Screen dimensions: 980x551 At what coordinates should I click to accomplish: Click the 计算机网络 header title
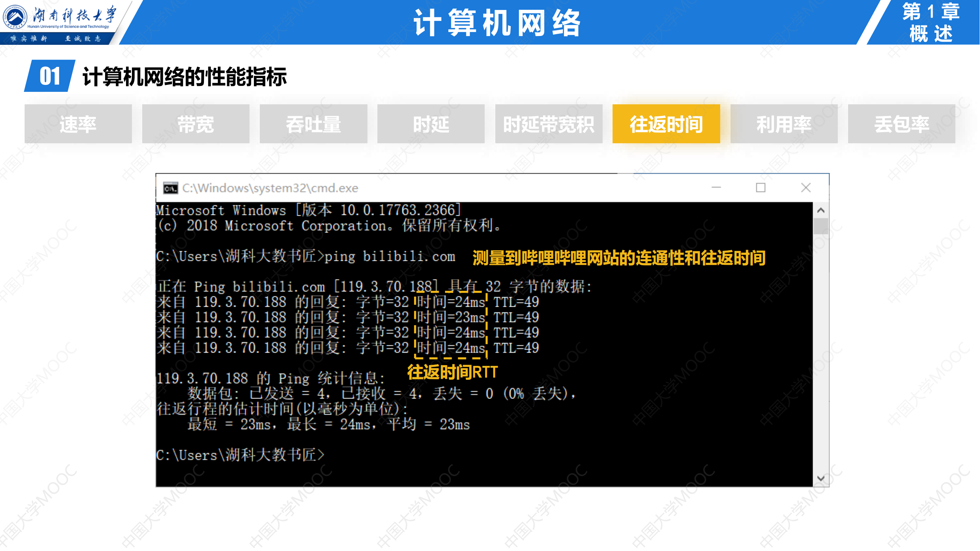click(x=498, y=23)
